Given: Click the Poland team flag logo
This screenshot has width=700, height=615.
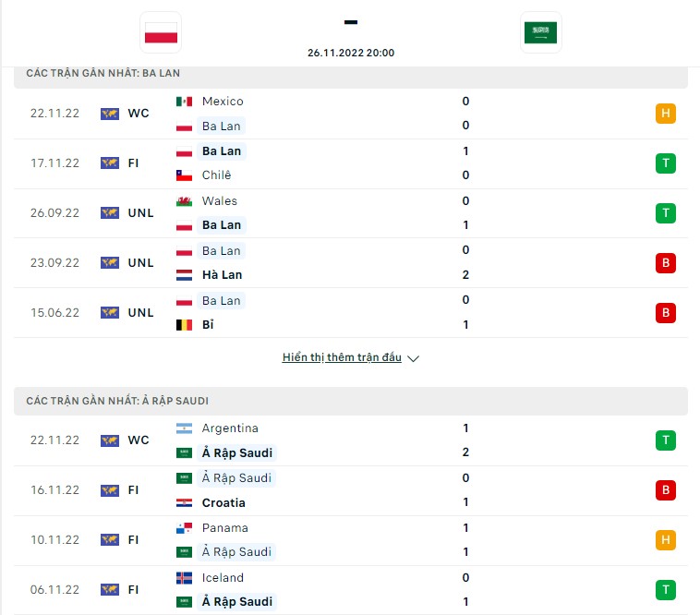Looking at the screenshot, I should click(x=161, y=32).
